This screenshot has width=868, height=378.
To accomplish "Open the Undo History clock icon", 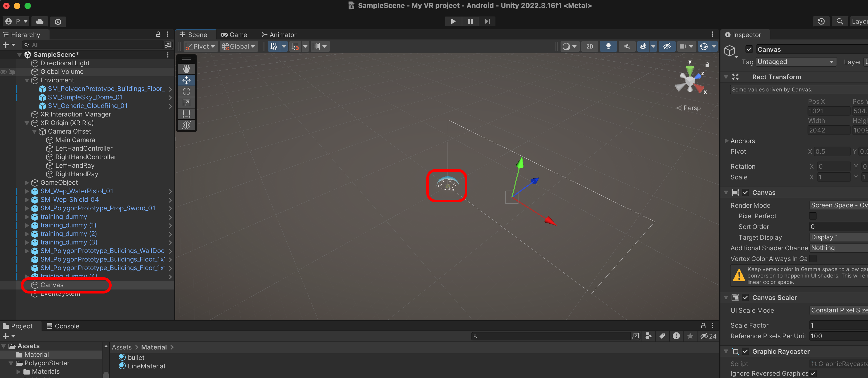I will click(x=821, y=21).
